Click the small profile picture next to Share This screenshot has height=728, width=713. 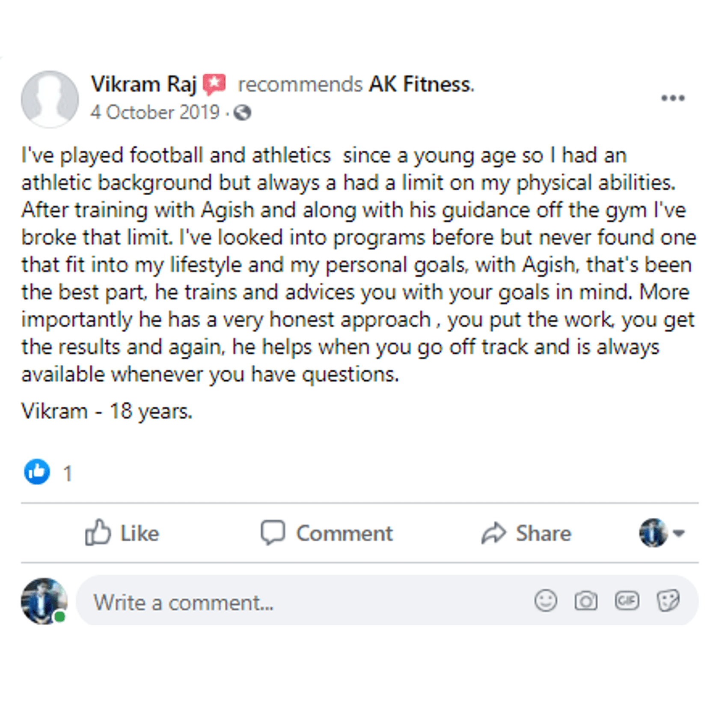click(x=653, y=533)
